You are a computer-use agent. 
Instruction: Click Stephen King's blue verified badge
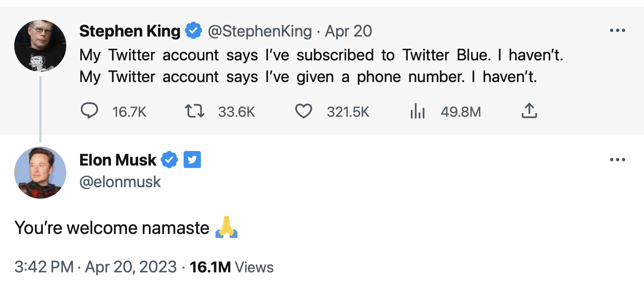[194, 31]
